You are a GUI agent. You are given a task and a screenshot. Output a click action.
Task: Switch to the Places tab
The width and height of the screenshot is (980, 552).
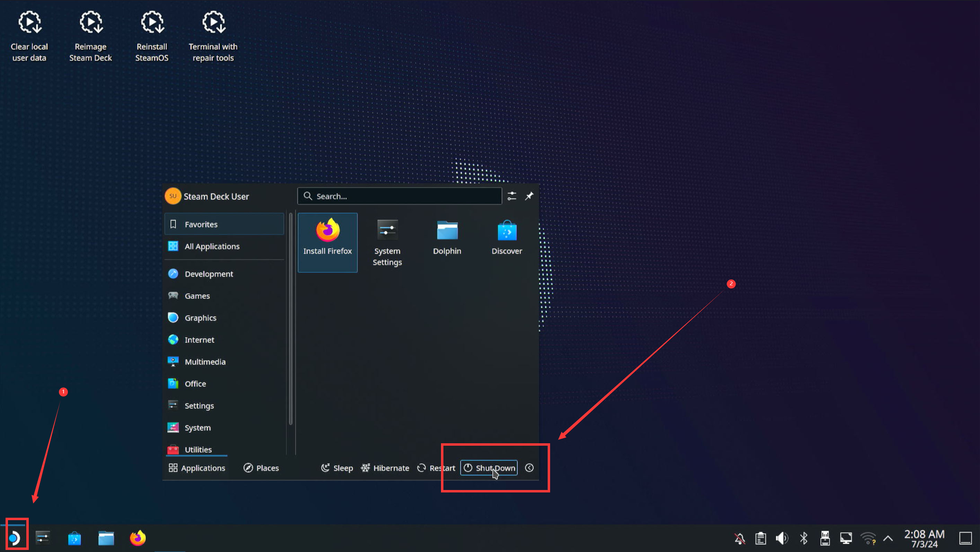261,468
